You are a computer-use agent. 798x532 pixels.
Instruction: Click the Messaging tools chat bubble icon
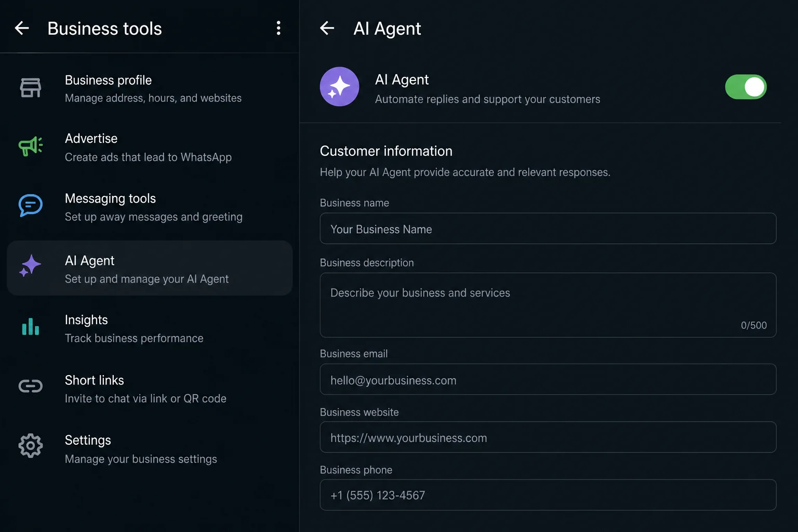tap(31, 206)
